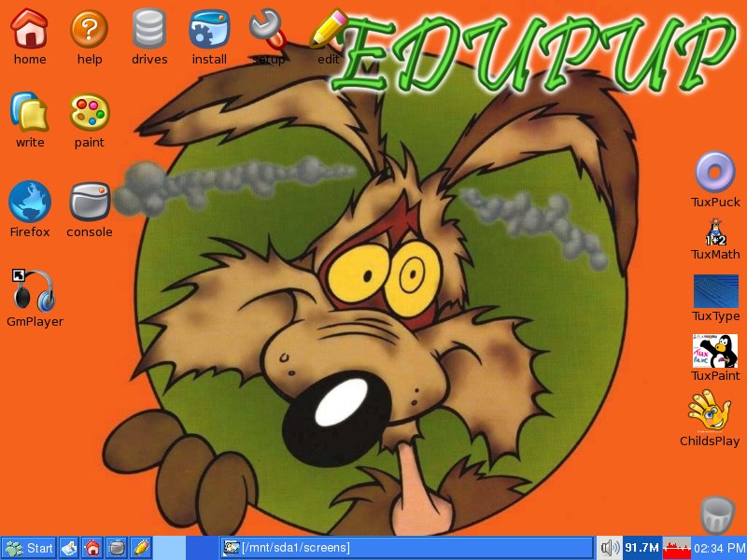Click the home folder taskbar launcher

[x=92, y=548]
